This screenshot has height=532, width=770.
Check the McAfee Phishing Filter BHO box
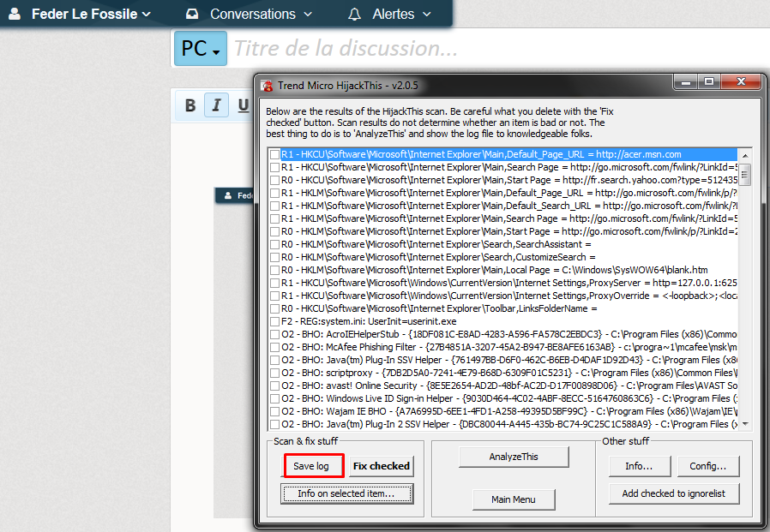tap(275, 348)
